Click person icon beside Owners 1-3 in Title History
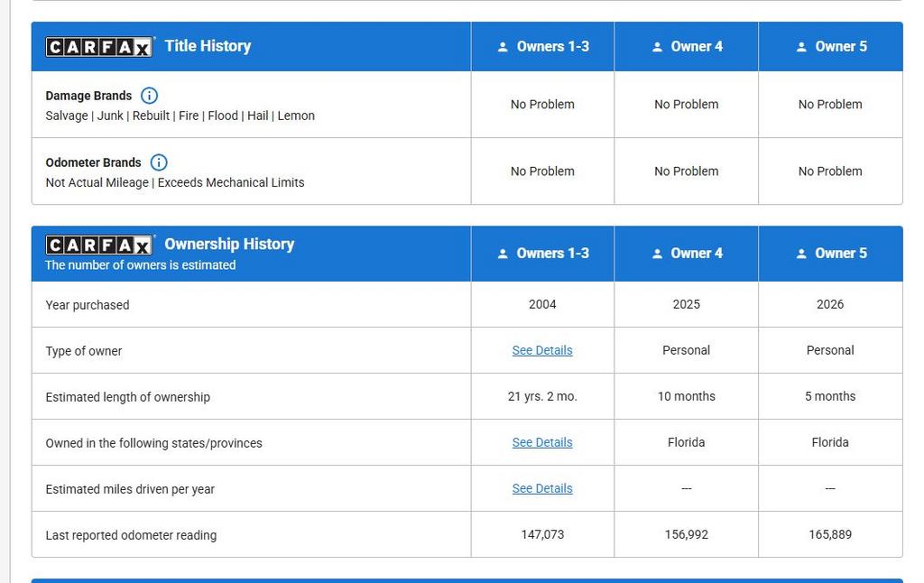 [503, 47]
